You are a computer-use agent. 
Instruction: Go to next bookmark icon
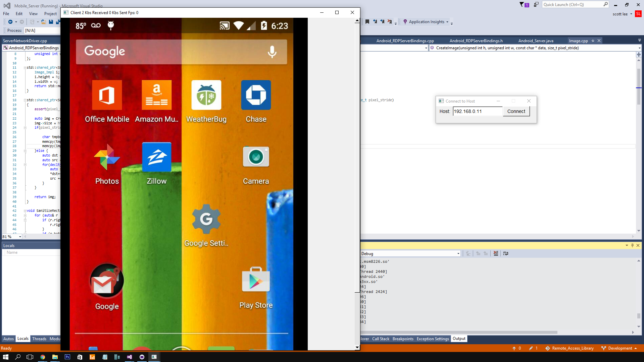[382, 22]
